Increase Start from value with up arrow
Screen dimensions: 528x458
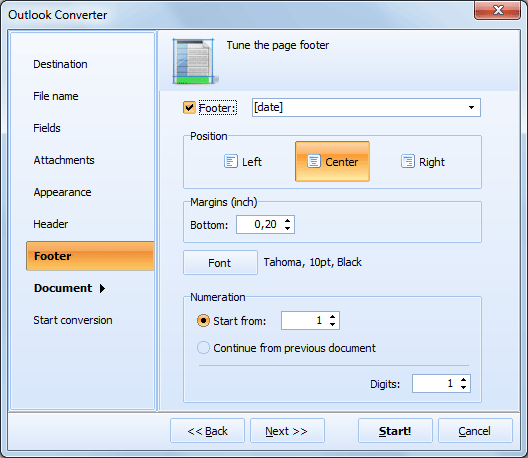332,317
